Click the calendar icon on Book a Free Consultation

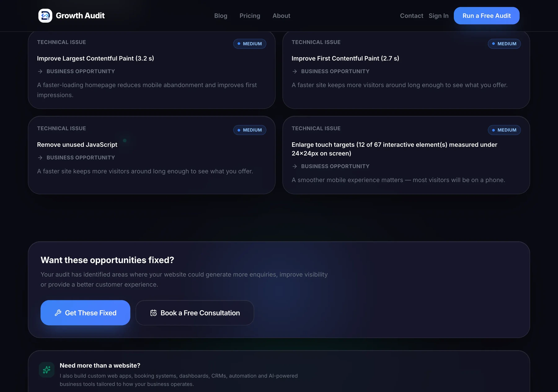(x=153, y=313)
